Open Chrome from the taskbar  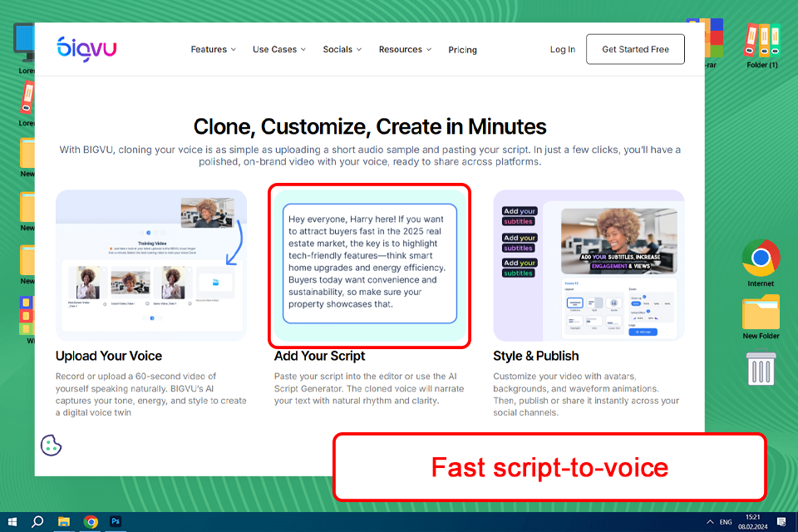coord(91,522)
